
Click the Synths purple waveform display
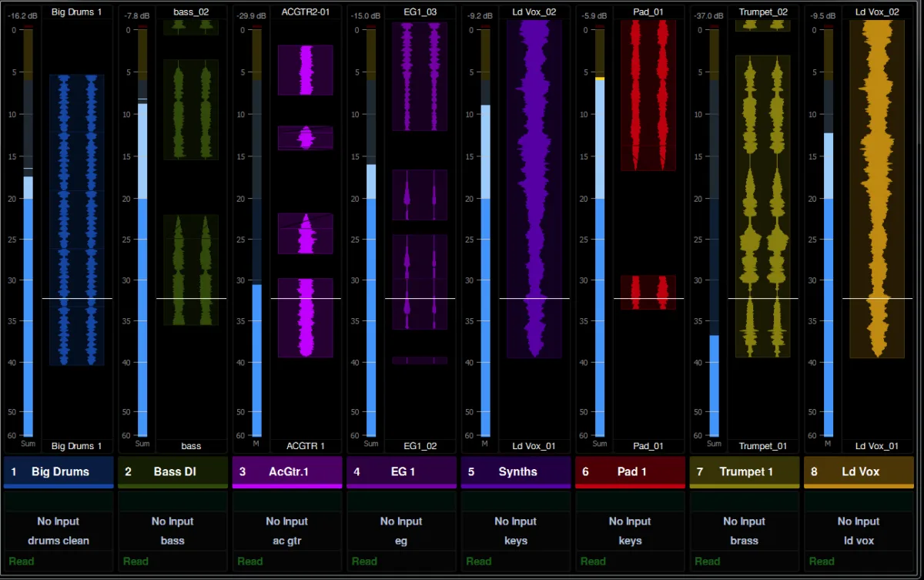tap(534, 189)
